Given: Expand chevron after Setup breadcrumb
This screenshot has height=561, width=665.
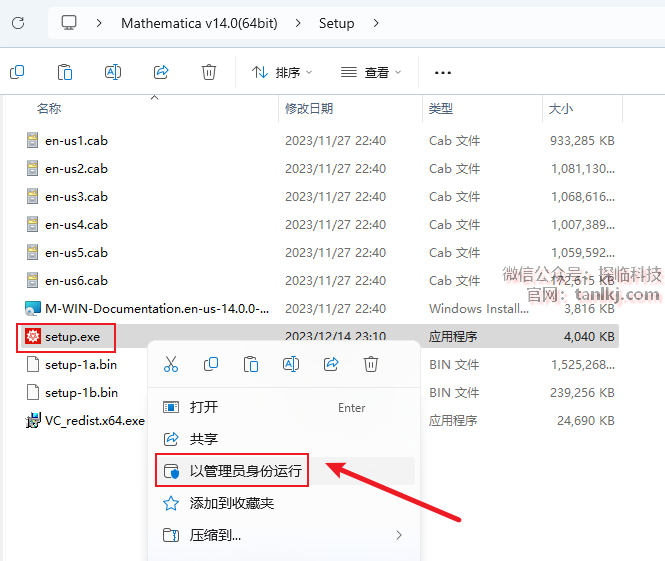Looking at the screenshot, I should click(376, 23).
